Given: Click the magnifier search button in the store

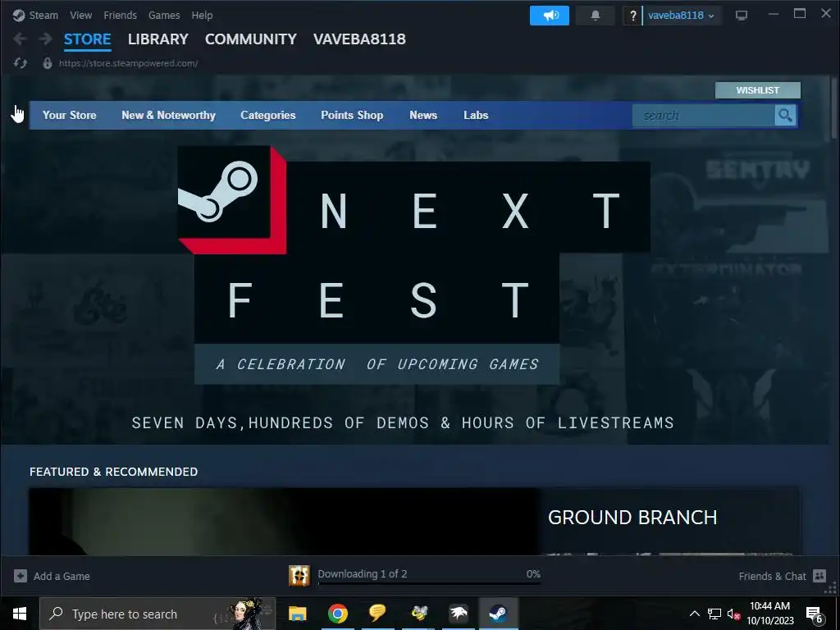Looking at the screenshot, I should tap(785, 115).
